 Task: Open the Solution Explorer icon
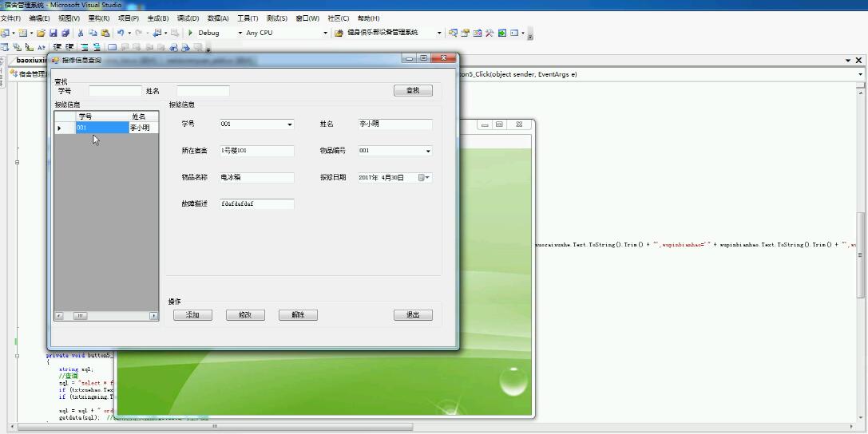453,33
